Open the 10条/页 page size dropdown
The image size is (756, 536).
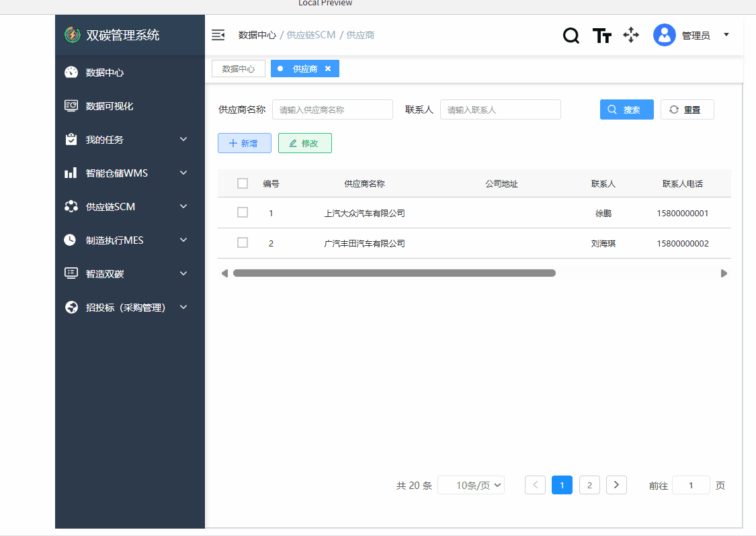471,484
